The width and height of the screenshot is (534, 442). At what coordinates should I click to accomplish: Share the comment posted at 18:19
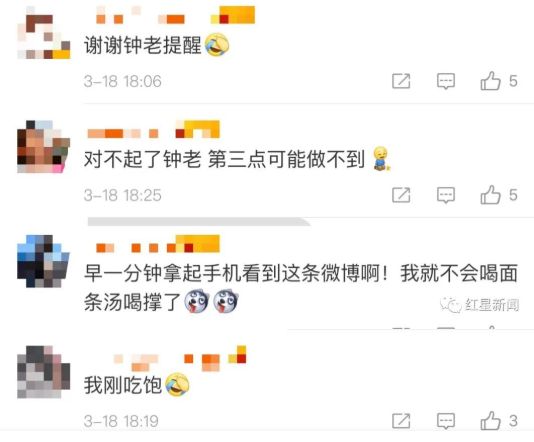tap(401, 421)
